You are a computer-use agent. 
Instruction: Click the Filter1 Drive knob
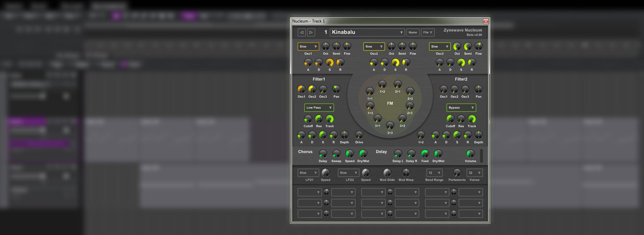click(x=359, y=135)
